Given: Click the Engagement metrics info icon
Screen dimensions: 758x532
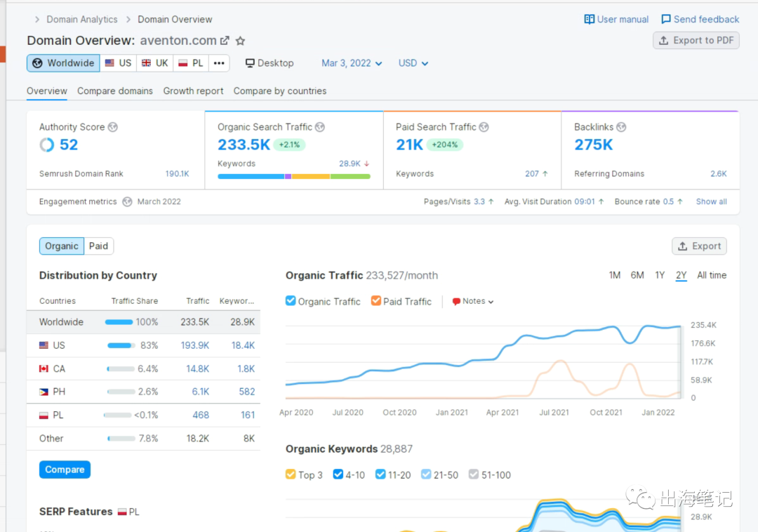Looking at the screenshot, I should pos(127,201).
